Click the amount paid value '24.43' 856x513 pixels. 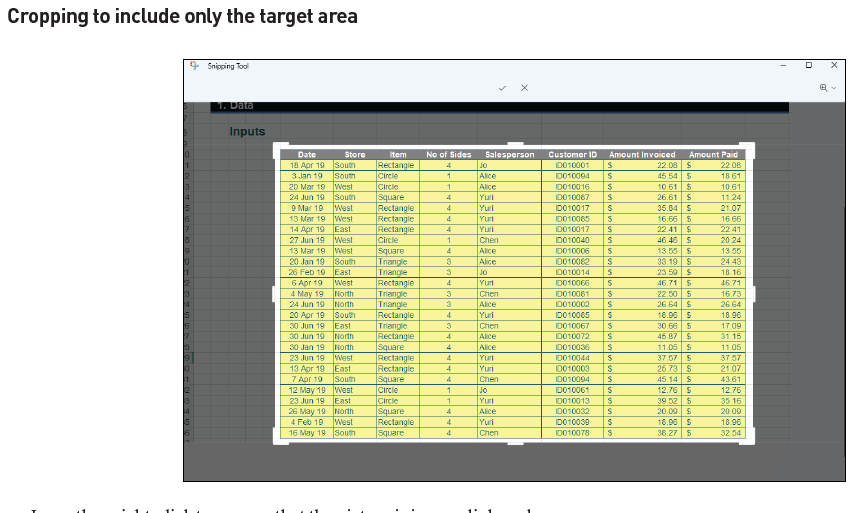731,261
